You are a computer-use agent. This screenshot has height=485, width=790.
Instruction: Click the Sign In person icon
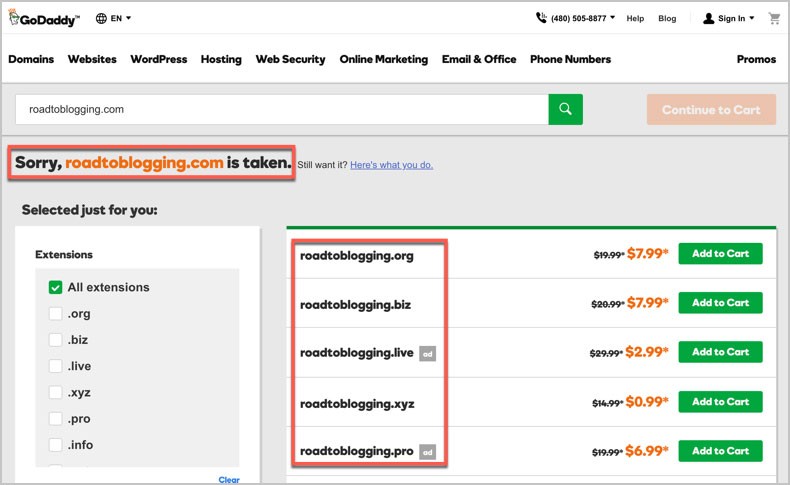pyautogui.click(x=709, y=18)
